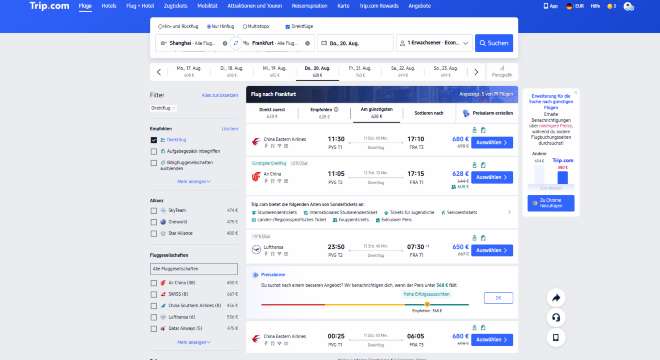
Task: Click Air China logo on 11:05 flight
Action: 255,176
